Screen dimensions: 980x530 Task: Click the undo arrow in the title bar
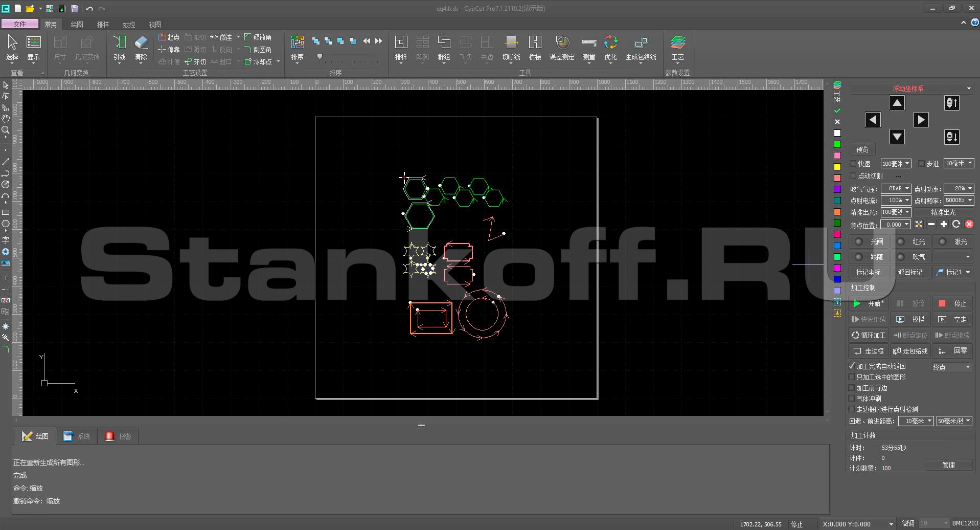tap(89, 9)
